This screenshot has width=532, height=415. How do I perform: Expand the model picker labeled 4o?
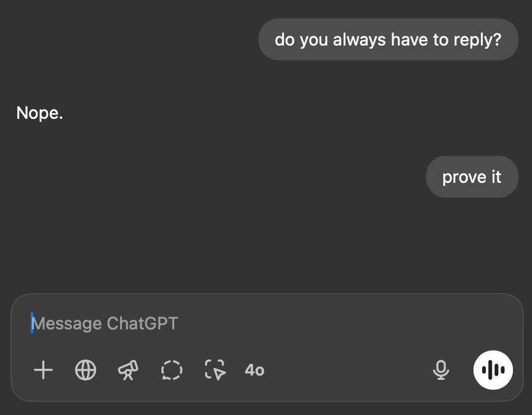[x=254, y=370]
